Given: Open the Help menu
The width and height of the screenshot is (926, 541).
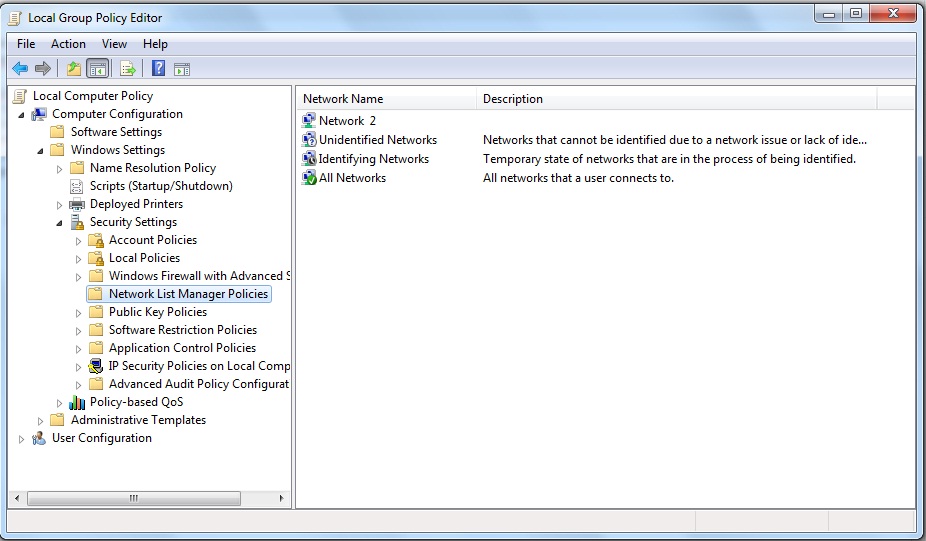Looking at the screenshot, I should coord(155,44).
